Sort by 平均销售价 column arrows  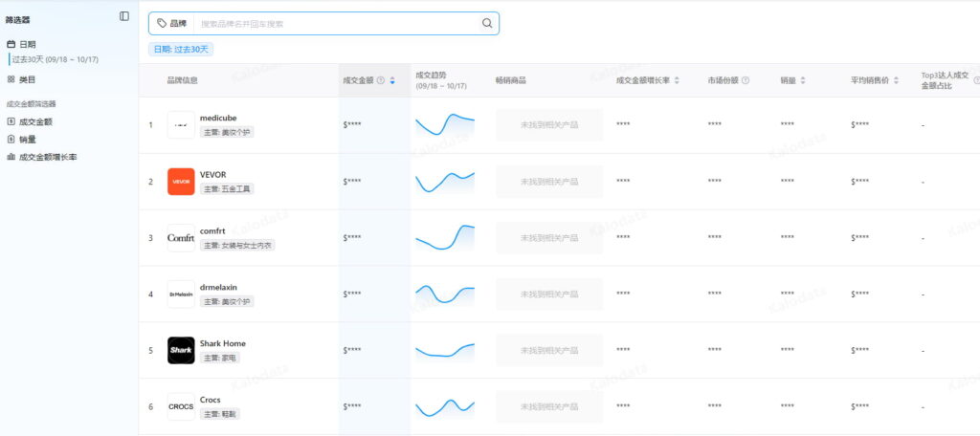pos(896,80)
